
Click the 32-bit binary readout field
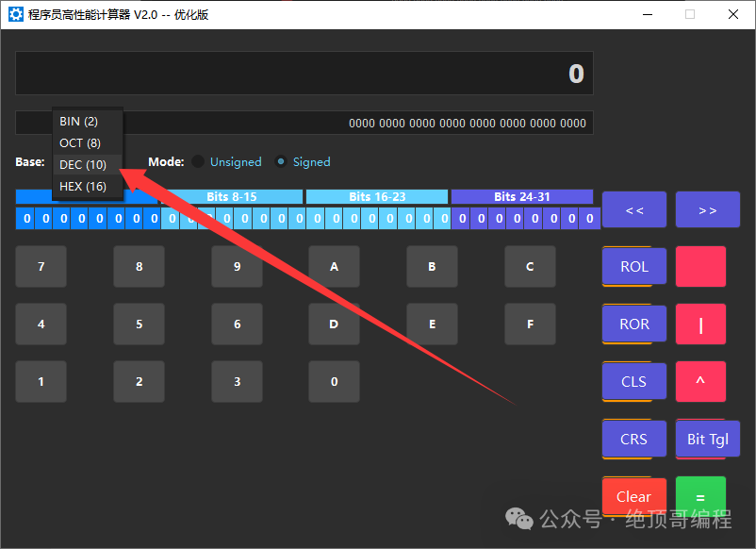tap(304, 123)
